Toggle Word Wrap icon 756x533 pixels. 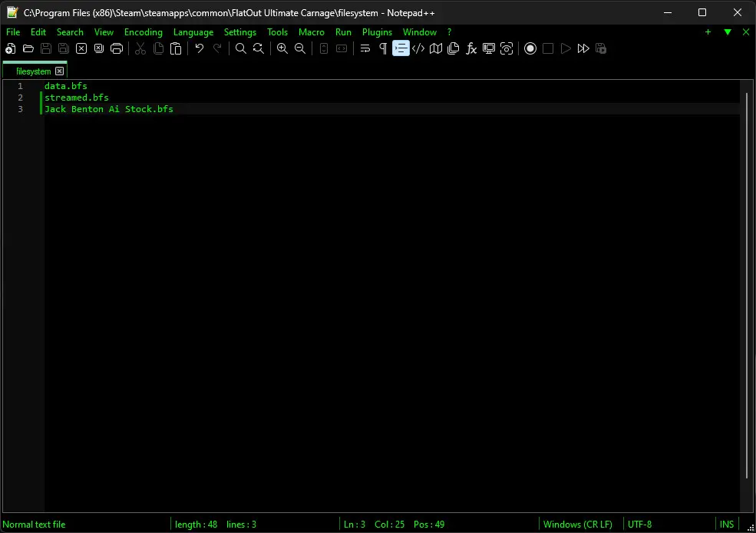365,48
